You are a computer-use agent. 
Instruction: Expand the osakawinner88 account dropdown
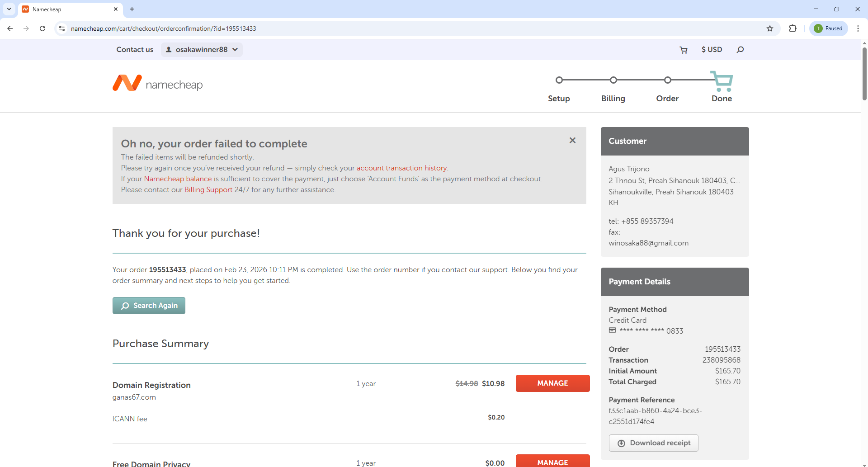click(202, 50)
